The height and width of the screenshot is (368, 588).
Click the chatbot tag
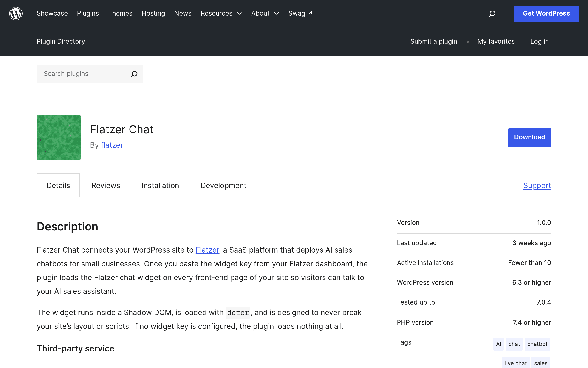point(537,344)
